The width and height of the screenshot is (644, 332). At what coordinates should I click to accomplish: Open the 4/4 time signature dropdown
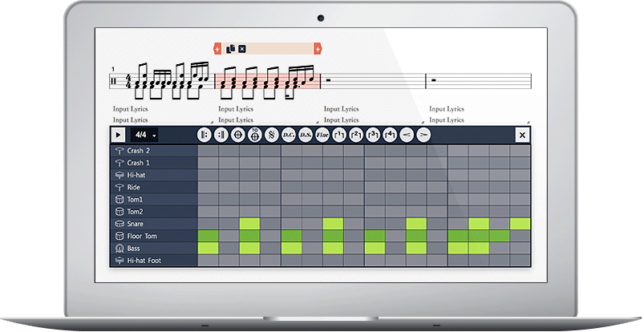(146, 136)
